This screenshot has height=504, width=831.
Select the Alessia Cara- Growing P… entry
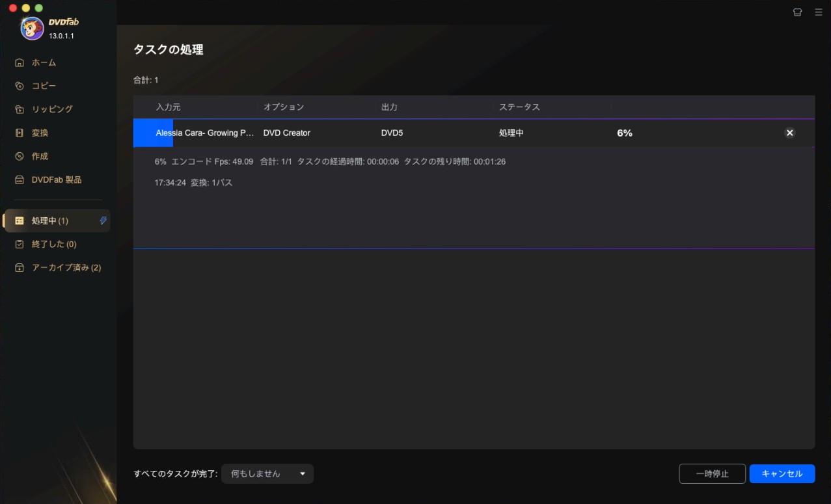tap(205, 133)
